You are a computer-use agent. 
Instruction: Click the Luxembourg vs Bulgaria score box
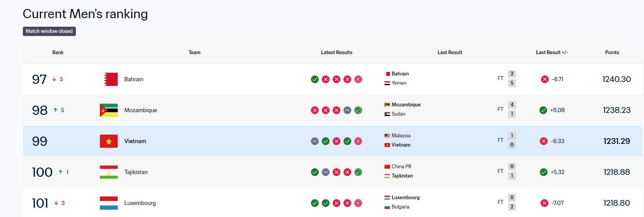coord(512,202)
